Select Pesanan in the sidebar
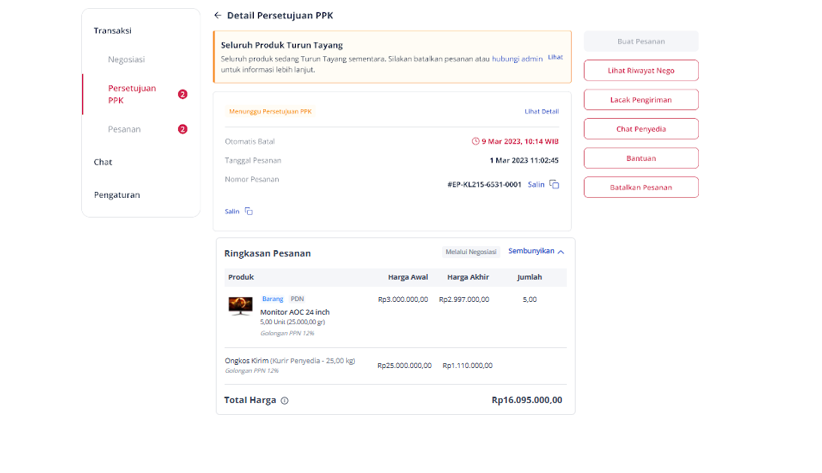 point(124,129)
